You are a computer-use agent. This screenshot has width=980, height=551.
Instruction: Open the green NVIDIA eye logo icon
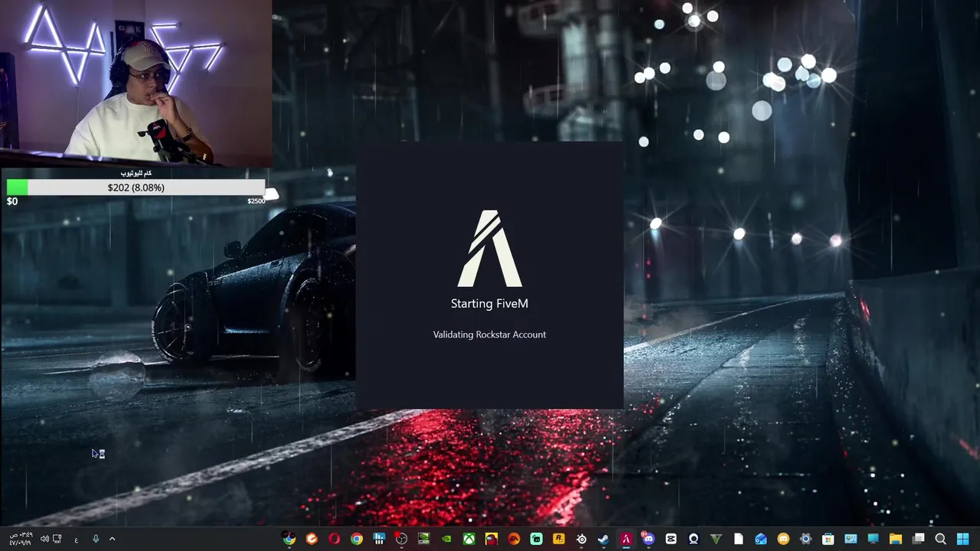pyautogui.click(x=446, y=539)
